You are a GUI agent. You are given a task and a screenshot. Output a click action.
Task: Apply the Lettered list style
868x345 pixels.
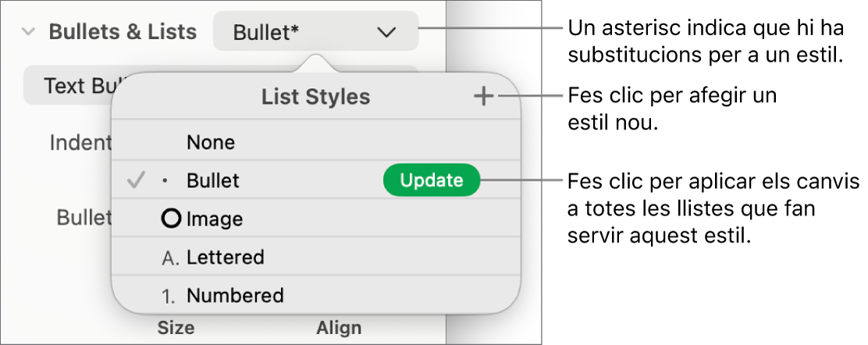coord(225,258)
